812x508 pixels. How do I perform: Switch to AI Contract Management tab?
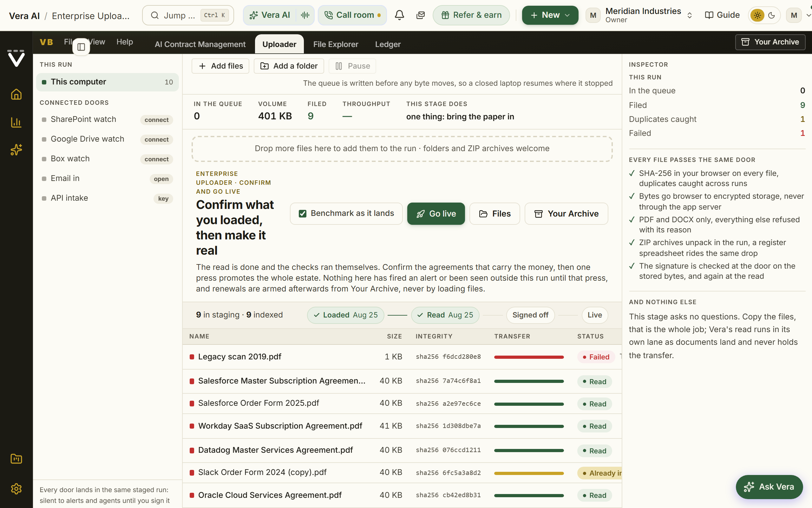200,44
